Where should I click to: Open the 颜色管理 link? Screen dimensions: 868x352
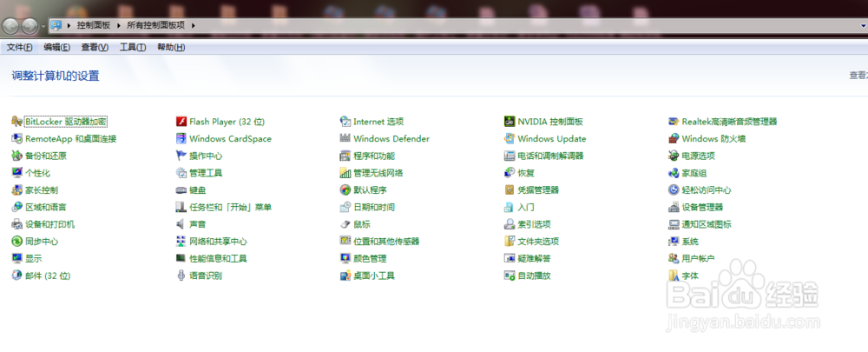click(370, 259)
